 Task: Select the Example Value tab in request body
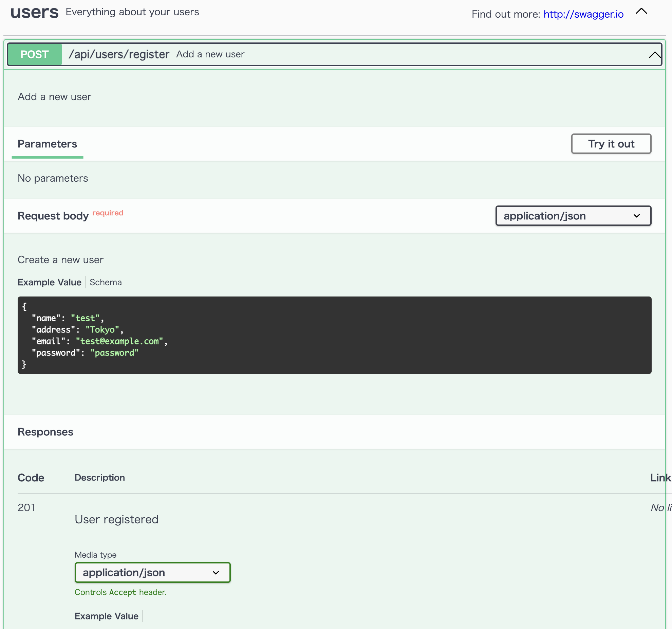50,282
